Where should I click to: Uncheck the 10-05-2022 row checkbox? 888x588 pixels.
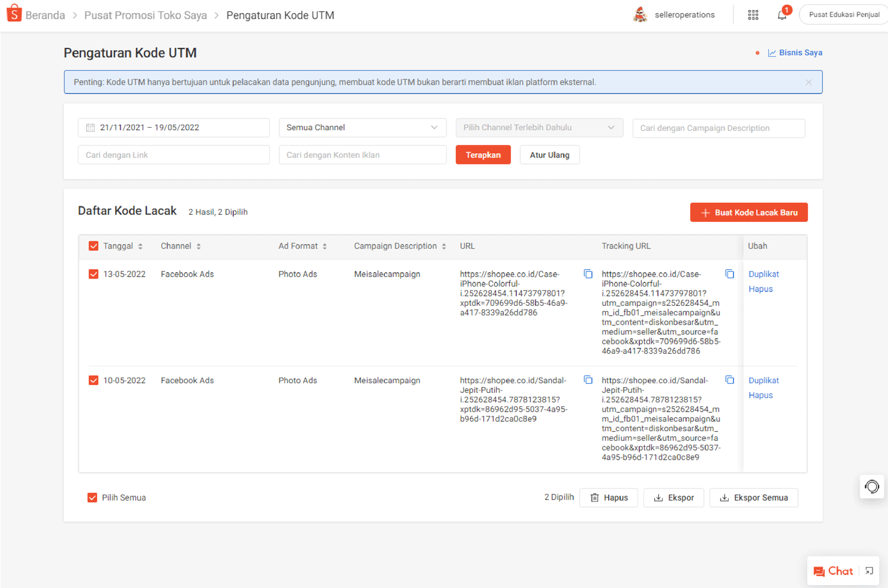coord(94,380)
